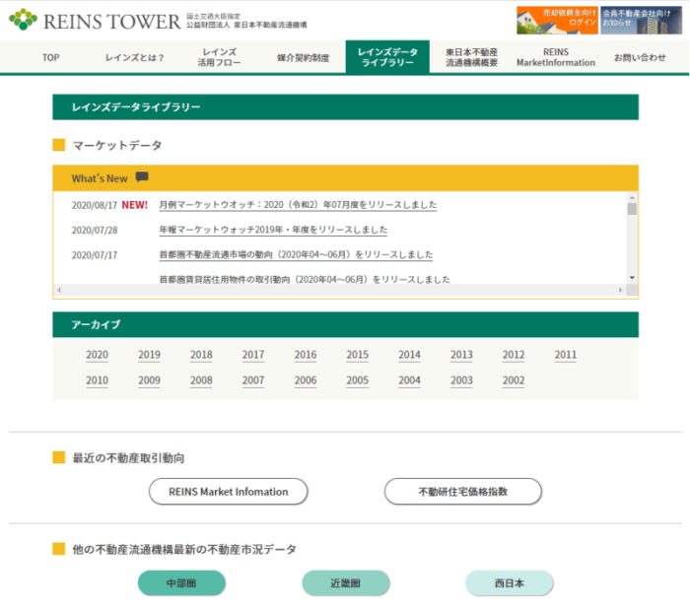Click the マーケットデータ section heading
This screenshot has height=616, width=690.
click(117, 145)
